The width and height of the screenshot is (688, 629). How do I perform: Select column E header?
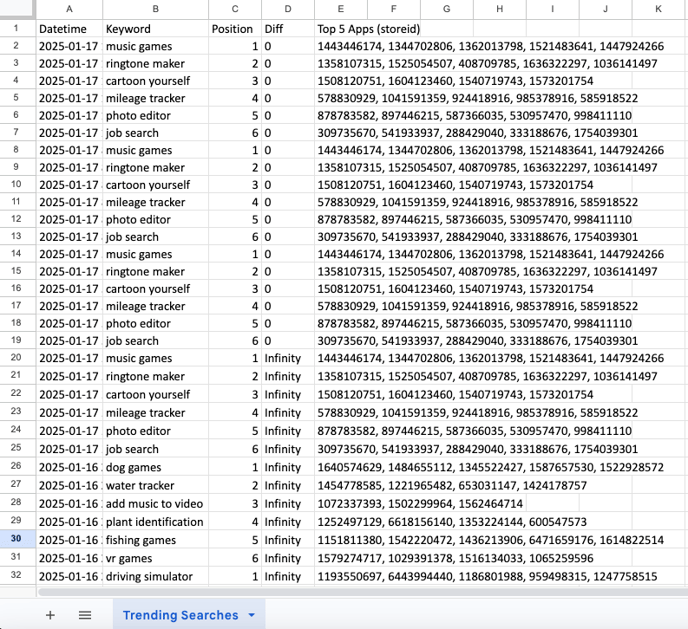(x=341, y=9)
